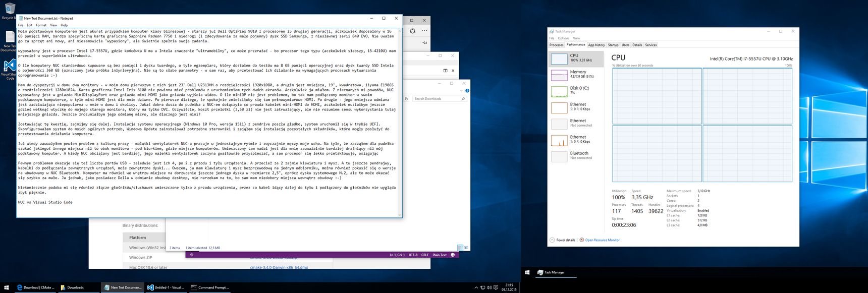
Task: Select New Text Document desktop icon
Action: point(9,41)
